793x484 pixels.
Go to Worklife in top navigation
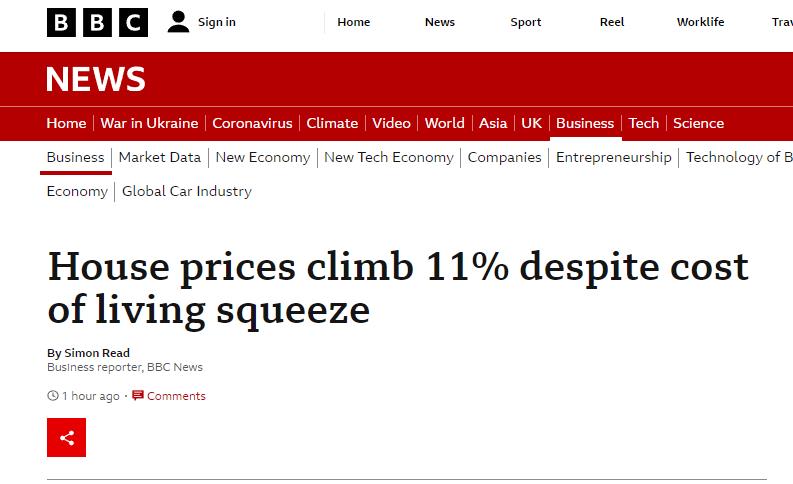click(x=700, y=22)
